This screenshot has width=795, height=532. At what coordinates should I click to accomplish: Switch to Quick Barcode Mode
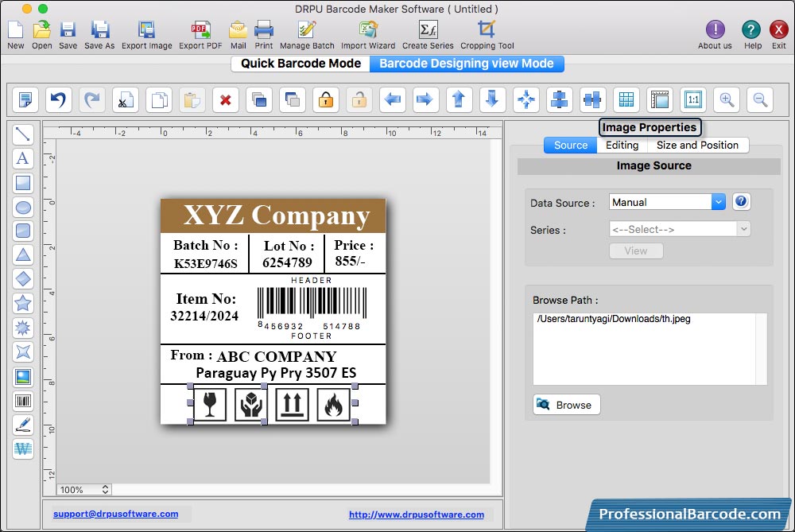coord(301,64)
